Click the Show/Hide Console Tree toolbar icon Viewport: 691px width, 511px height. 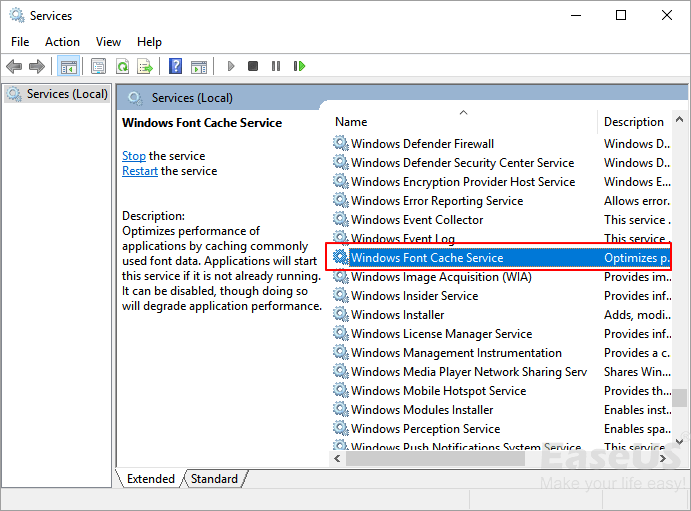click(x=69, y=66)
